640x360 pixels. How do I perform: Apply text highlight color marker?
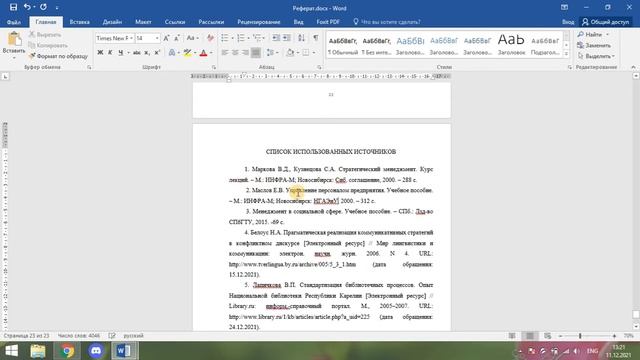[187, 52]
